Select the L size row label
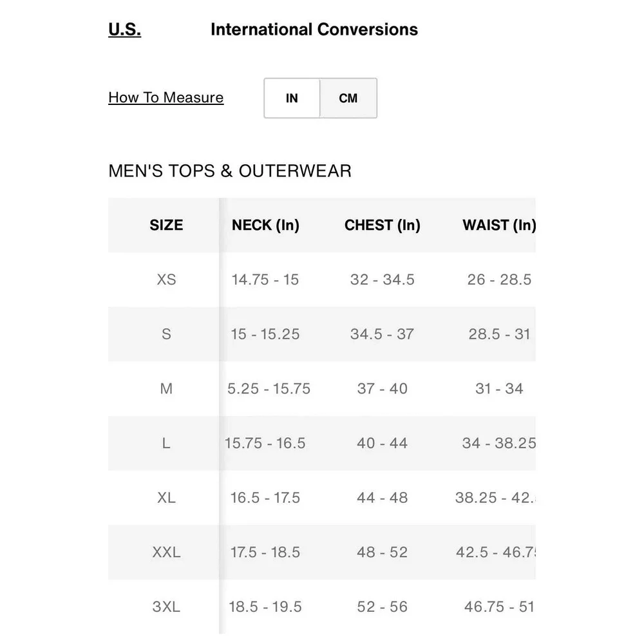Image resolution: width=644 pixels, height=644 pixels. click(x=166, y=444)
